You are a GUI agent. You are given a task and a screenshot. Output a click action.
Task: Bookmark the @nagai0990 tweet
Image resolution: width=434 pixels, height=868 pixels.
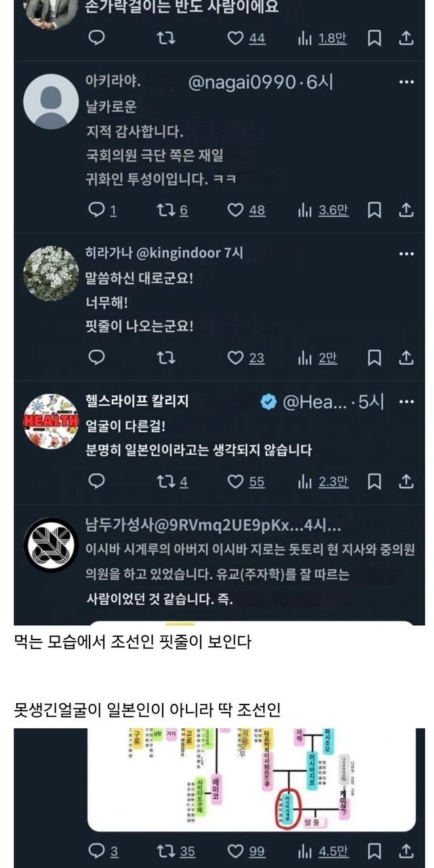pos(374,210)
